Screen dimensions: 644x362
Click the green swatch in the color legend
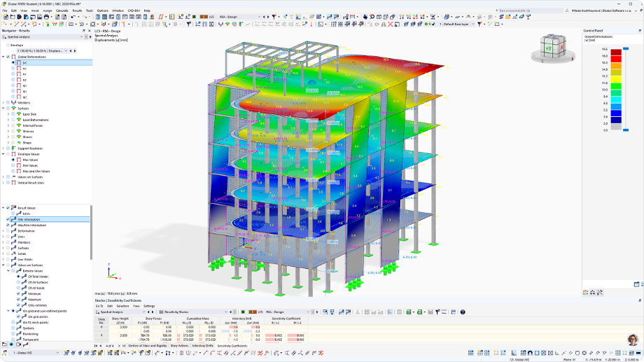(616, 86)
